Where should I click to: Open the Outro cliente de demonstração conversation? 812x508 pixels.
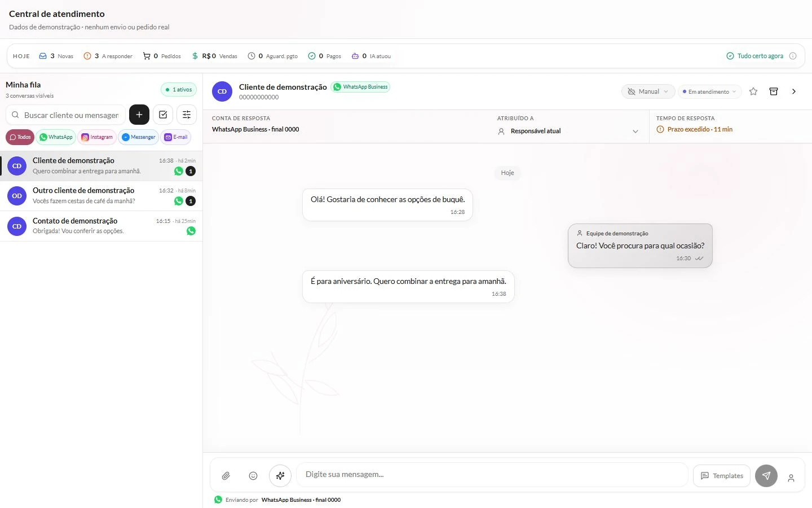[101, 196]
